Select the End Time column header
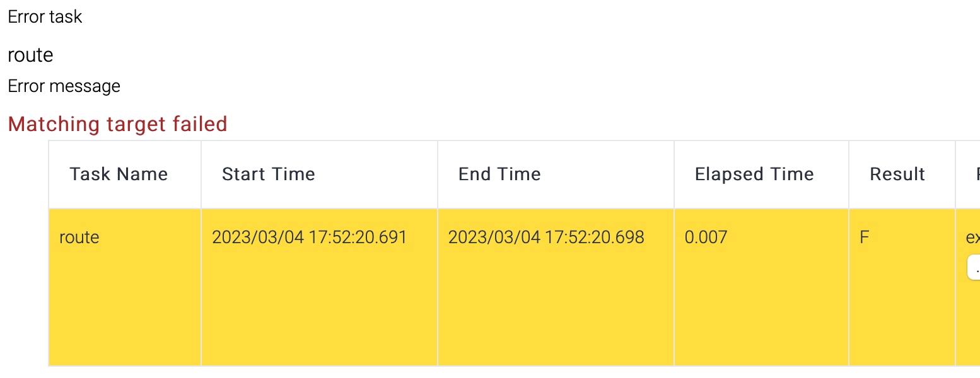Image resolution: width=980 pixels, height=378 pixels. point(499,175)
